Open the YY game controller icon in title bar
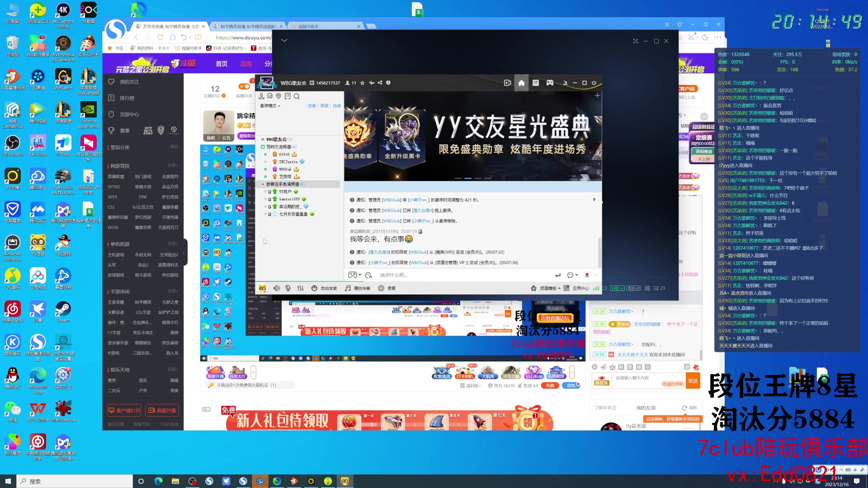 coord(550,83)
